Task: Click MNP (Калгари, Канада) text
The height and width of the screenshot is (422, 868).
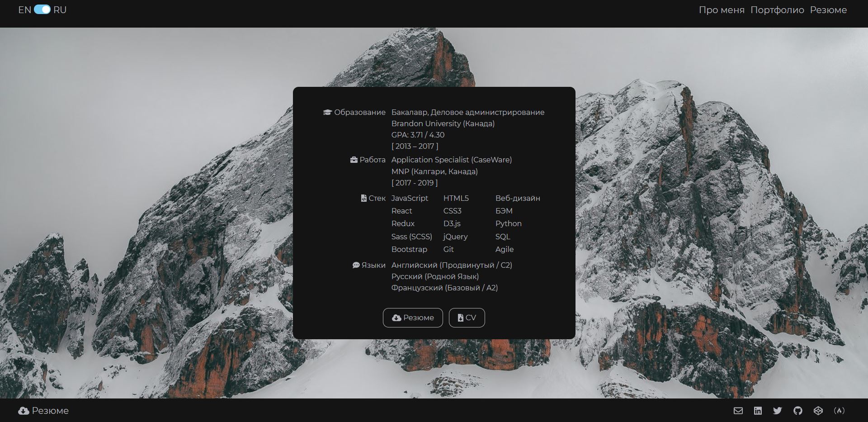Action: [434, 171]
